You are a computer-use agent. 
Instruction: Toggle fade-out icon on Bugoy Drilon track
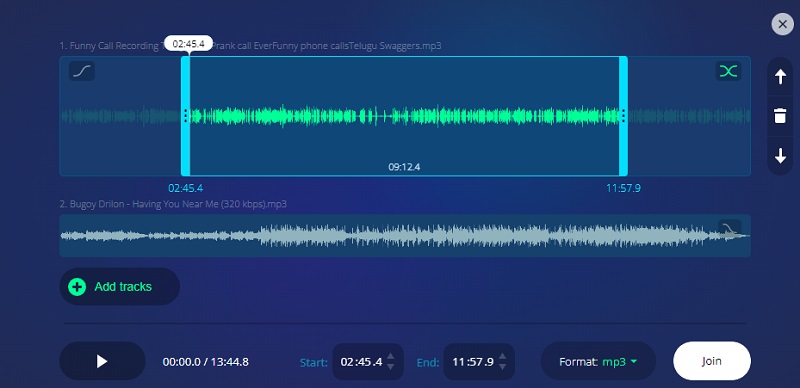click(729, 228)
